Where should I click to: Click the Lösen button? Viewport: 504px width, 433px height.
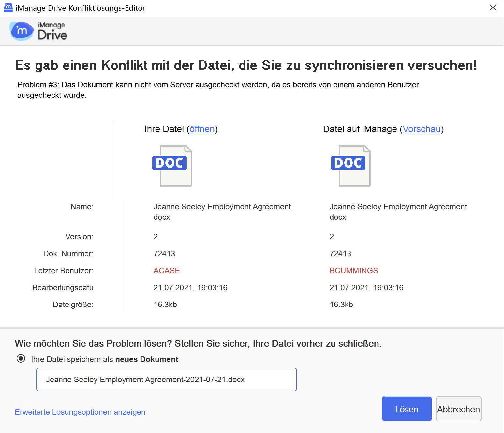pyautogui.click(x=407, y=409)
